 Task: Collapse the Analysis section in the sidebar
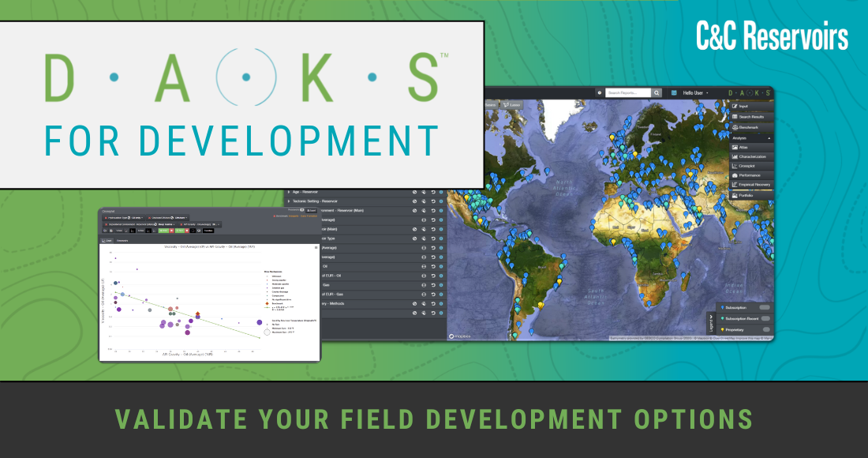coord(769,137)
